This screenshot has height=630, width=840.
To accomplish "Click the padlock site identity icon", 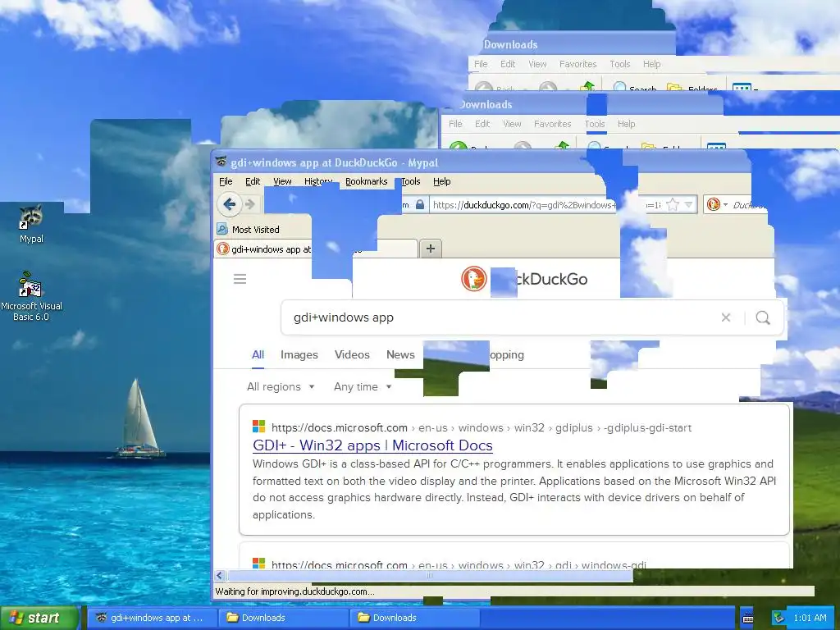I will pos(420,204).
